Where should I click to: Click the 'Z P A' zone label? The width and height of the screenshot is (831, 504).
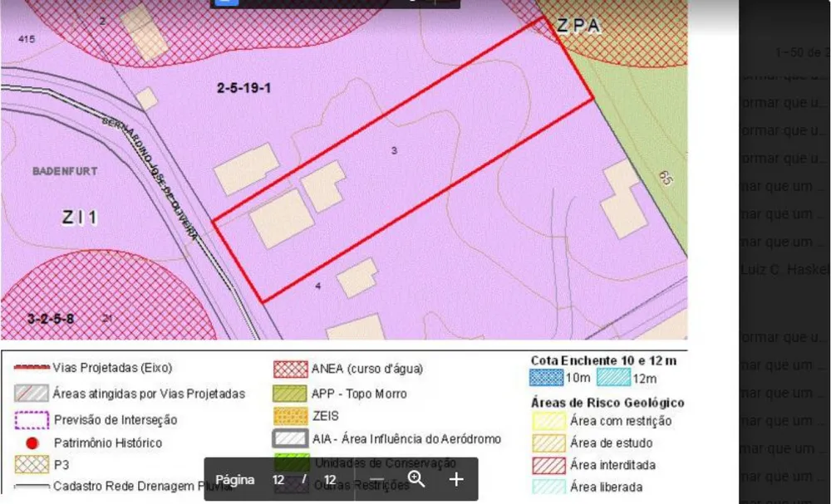coord(578,26)
